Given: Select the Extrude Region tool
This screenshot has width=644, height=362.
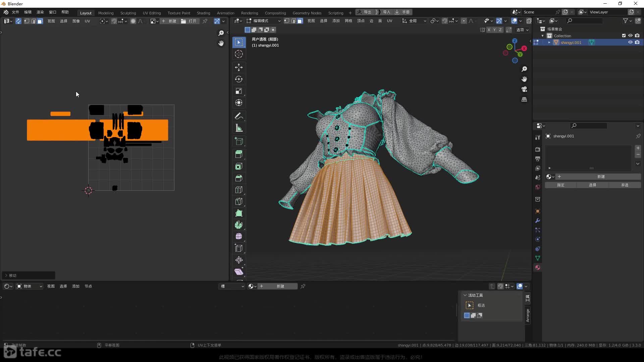Looking at the screenshot, I should click(x=239, y=154).
